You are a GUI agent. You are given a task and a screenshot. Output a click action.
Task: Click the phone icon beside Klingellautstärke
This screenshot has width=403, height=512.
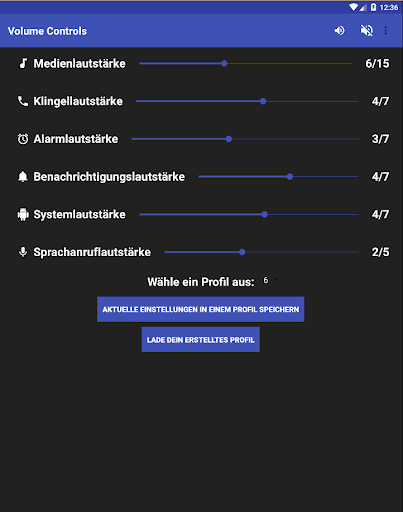click(x=23, y=101)
